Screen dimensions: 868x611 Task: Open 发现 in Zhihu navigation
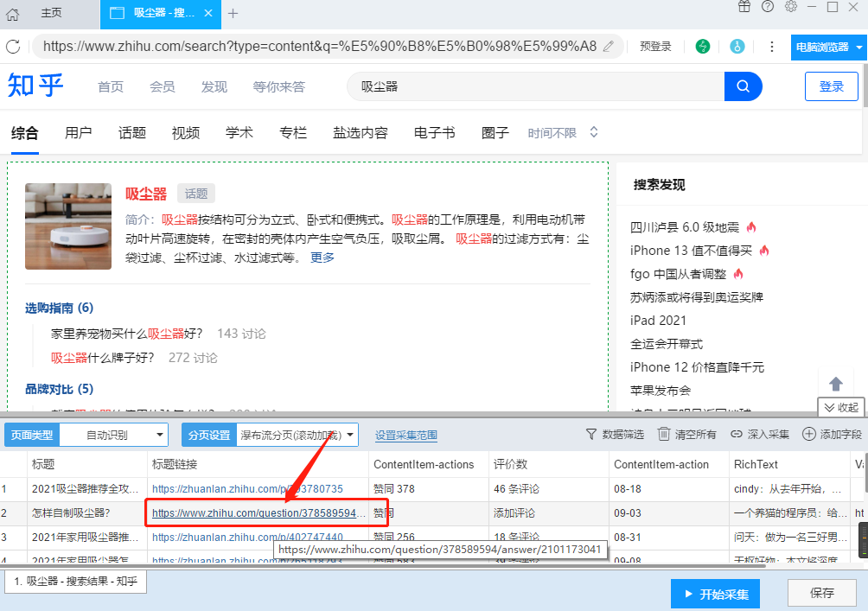point(214,87)
